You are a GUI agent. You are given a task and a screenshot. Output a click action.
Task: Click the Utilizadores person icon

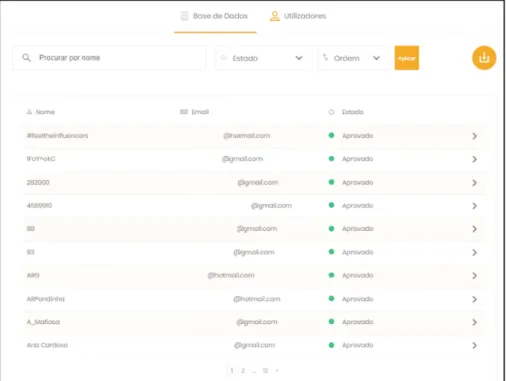(275, 16)
